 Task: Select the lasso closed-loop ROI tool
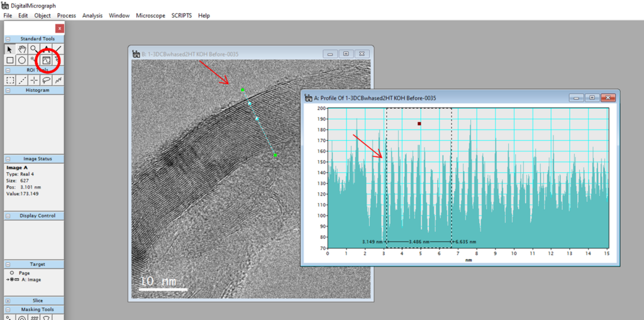[47, 80]
